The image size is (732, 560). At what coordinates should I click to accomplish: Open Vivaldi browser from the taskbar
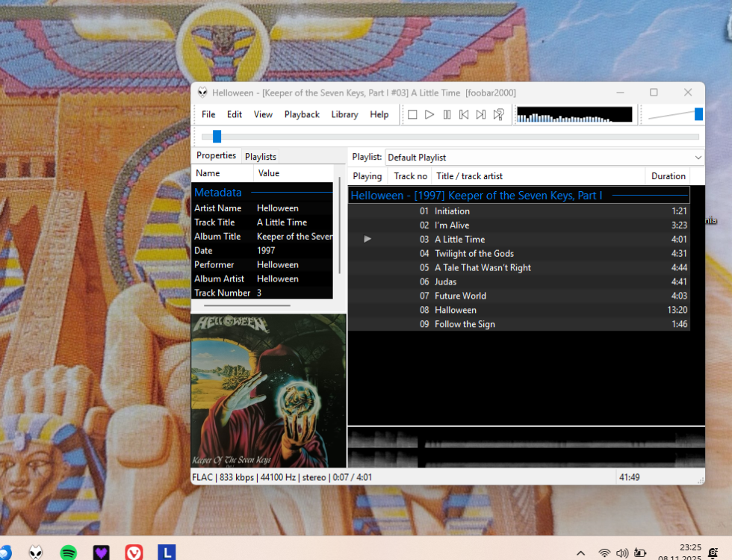[x=134, y=553]
